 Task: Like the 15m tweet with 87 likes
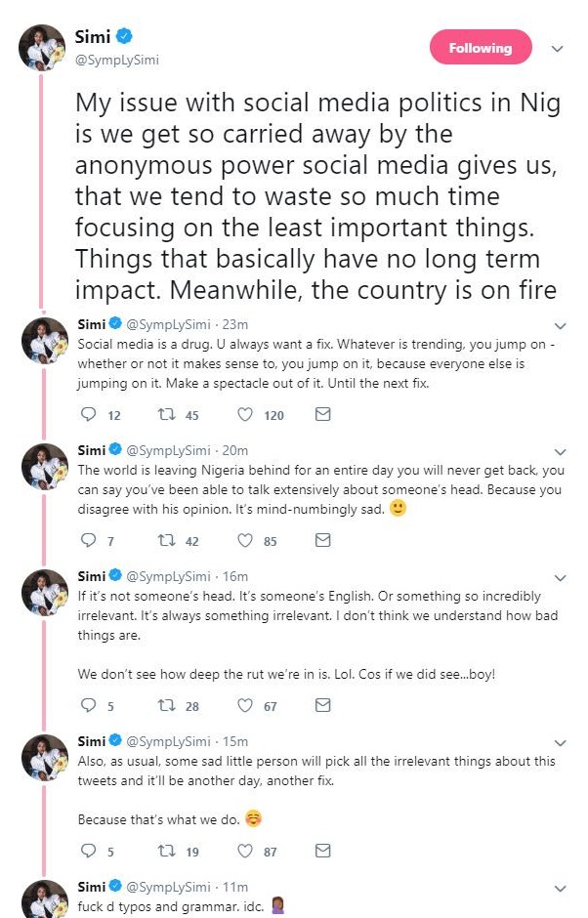[x=246, y=851]
